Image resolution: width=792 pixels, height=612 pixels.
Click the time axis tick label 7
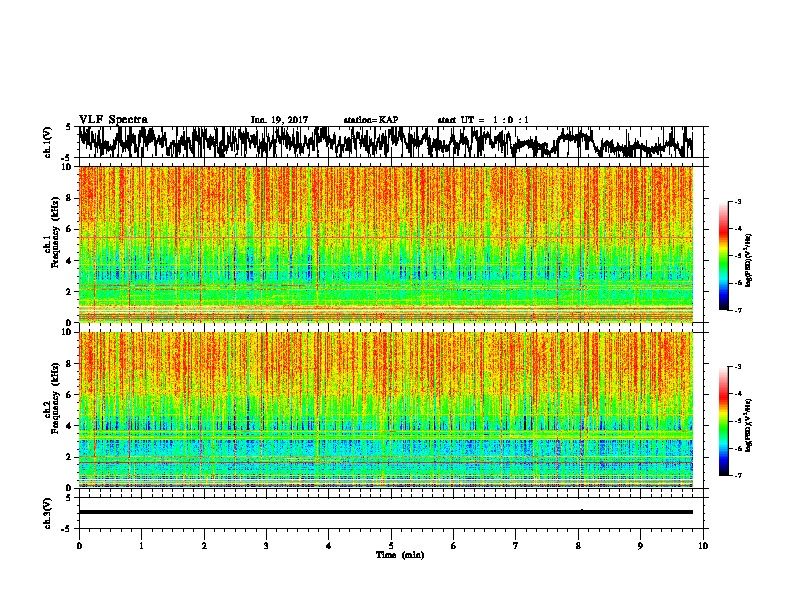pyautogui.click(x=516, y=546)
